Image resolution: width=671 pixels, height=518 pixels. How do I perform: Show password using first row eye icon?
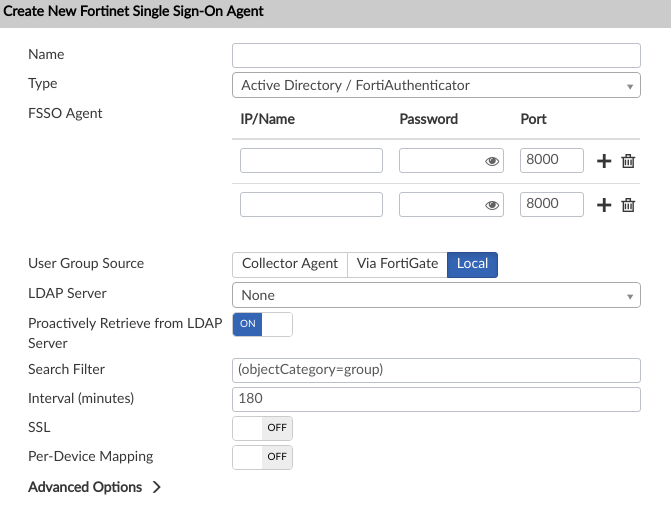pos(492,161)
